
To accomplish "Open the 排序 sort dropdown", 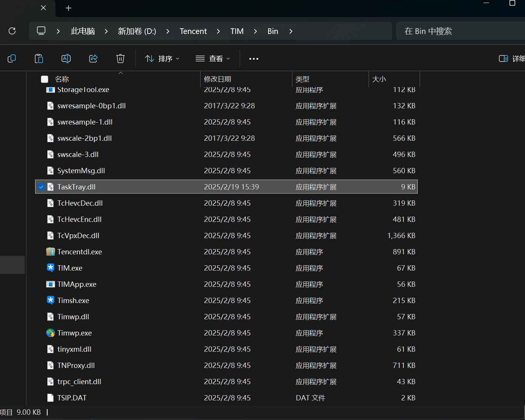I will pyautogui.click(x=162, y=58).
